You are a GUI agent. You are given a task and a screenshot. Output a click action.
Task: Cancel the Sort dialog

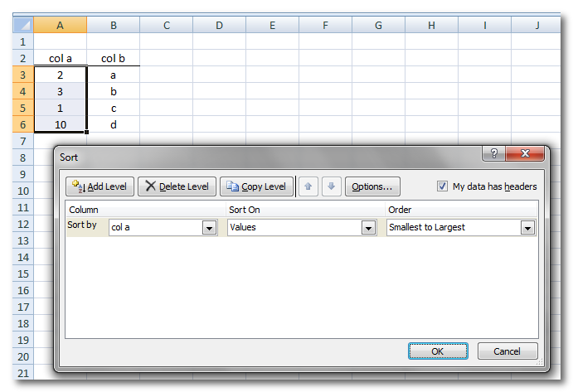pos(507,351)
